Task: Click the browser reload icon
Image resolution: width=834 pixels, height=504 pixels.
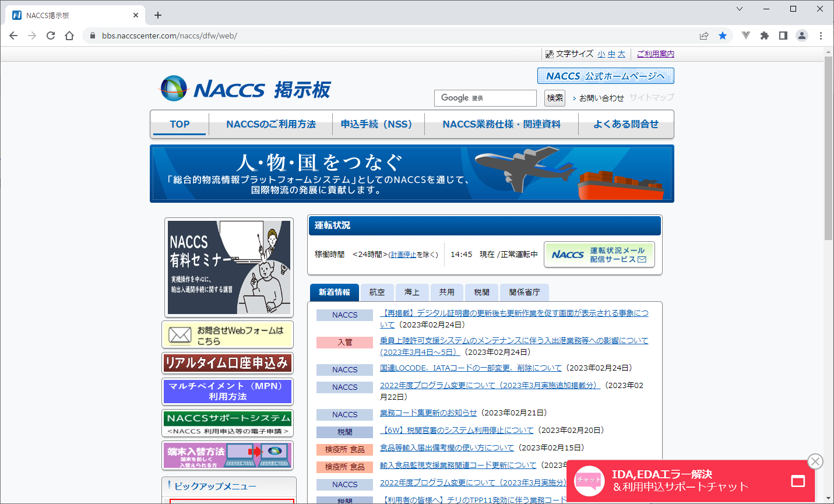Action: 51,36
